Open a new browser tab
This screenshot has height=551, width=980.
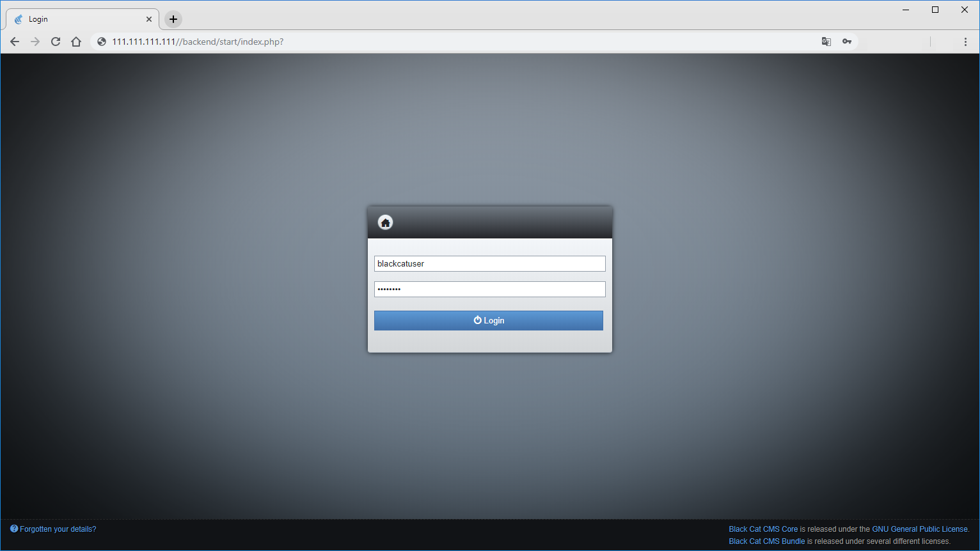172,19
